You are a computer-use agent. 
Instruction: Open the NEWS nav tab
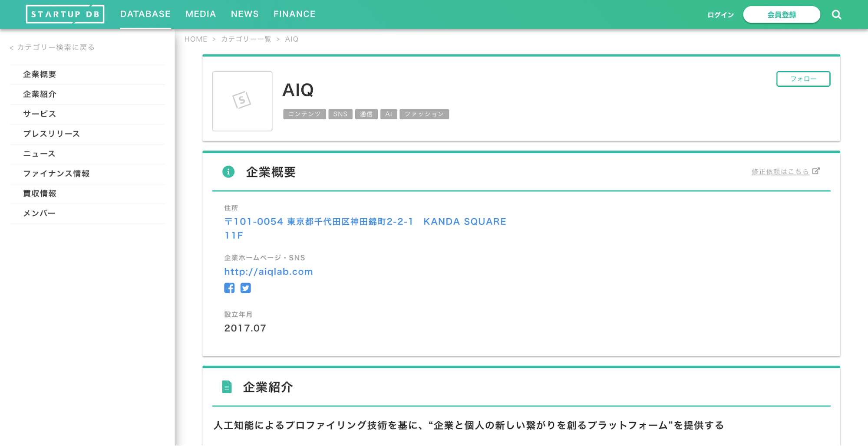245,14
